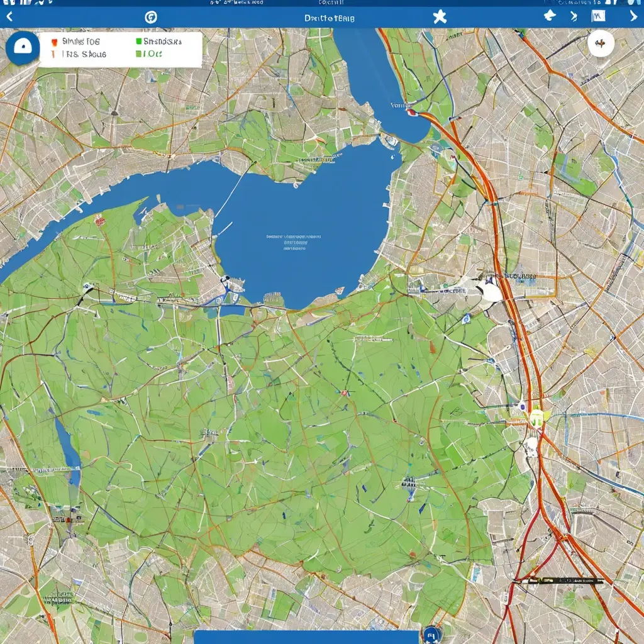Click the blue round home button
The height and width of the screenshot is (644, 644).
[x=22, y=48]
